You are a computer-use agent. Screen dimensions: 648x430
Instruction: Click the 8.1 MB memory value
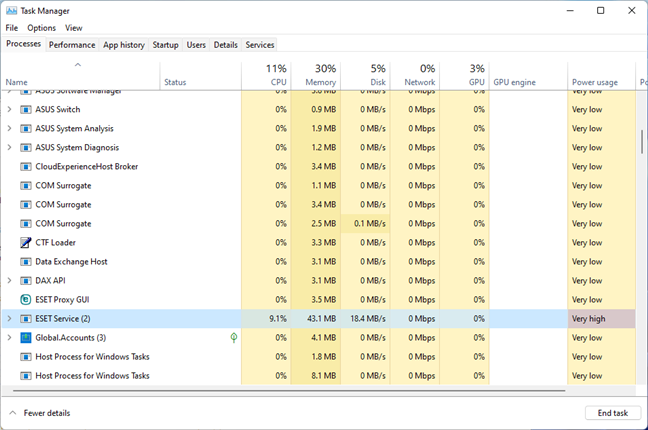(x=324, y=376)
